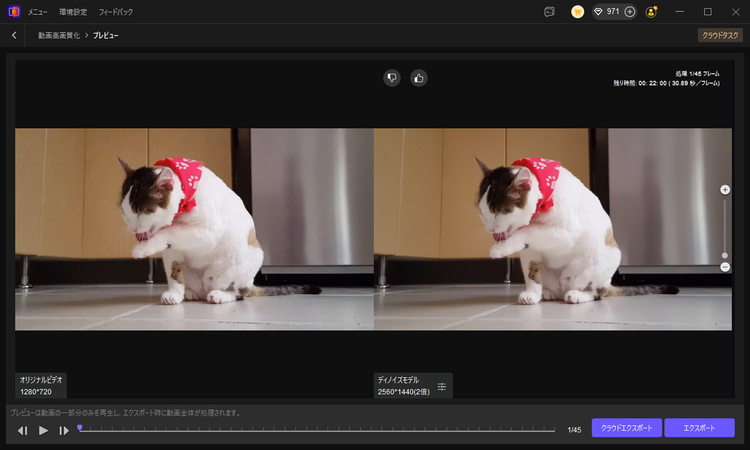Click the エクスポート button

(x=699, y=428)
